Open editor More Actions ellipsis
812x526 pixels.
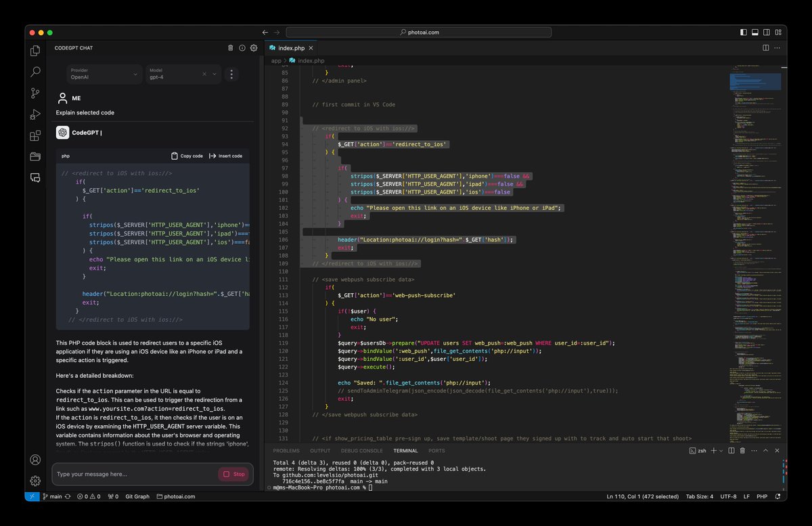point(778,48)
